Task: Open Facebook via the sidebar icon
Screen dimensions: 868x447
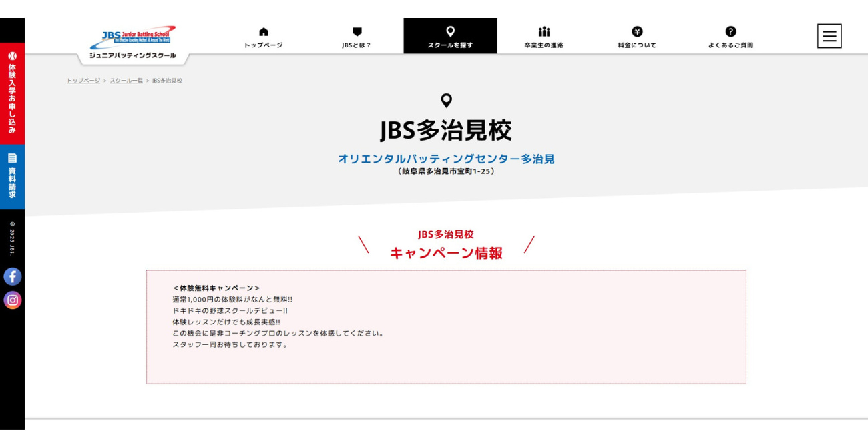Action: pyautogui.click(x=12, y=276)
